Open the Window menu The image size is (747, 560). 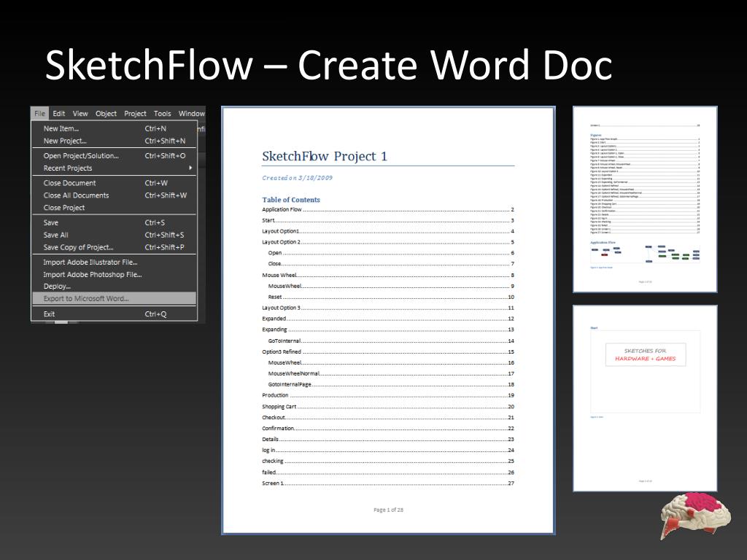click(x=192, y=113)
